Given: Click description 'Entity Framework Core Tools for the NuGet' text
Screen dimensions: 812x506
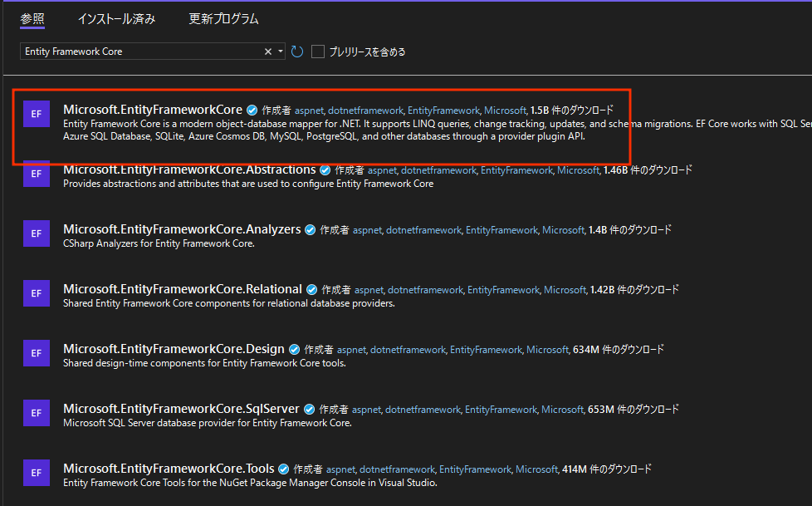Looking at the screenshot, I should click(x=250, y=483).
